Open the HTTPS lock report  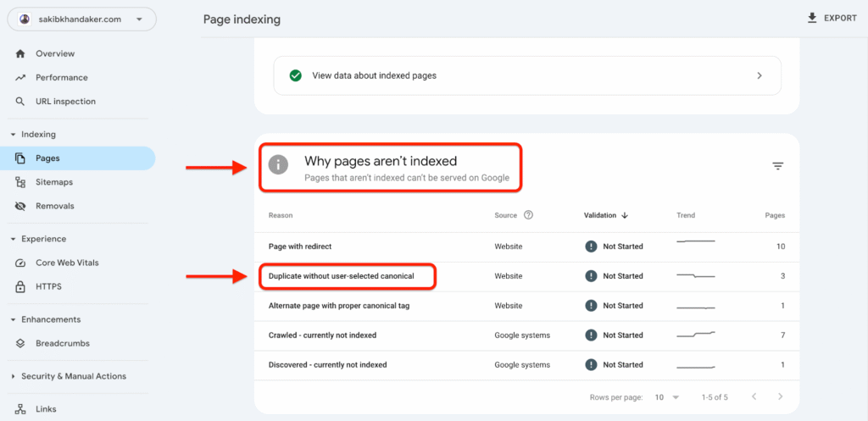click(x=47, y=286)
